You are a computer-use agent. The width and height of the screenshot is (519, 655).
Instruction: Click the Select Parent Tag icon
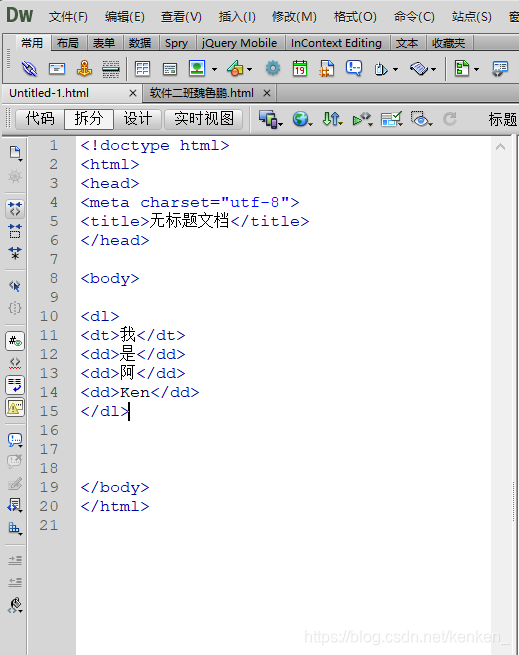pyautogui.click(x=15, y=286)
